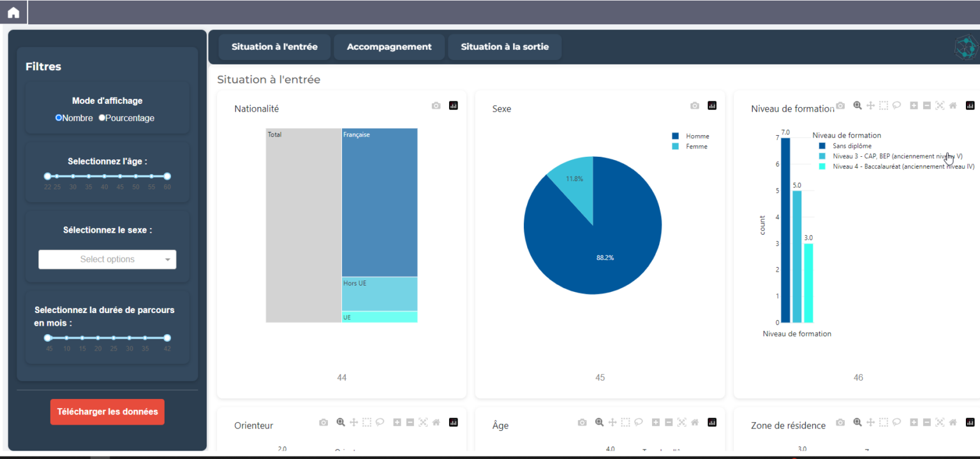
Task: Click the dropdown arrow in the sexe selector
Action: pyautogui.click(x=168, y=259)
